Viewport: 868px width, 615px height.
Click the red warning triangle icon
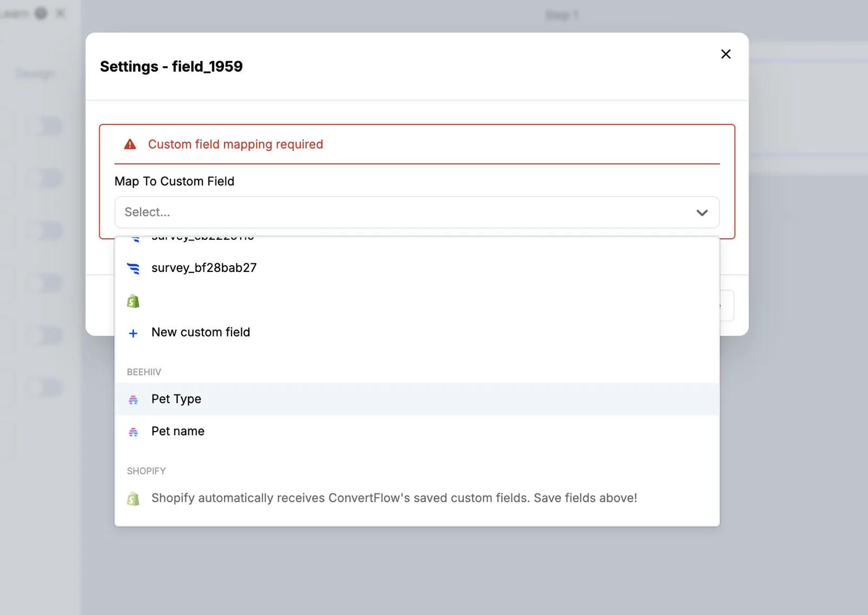[x=130, y=144]
